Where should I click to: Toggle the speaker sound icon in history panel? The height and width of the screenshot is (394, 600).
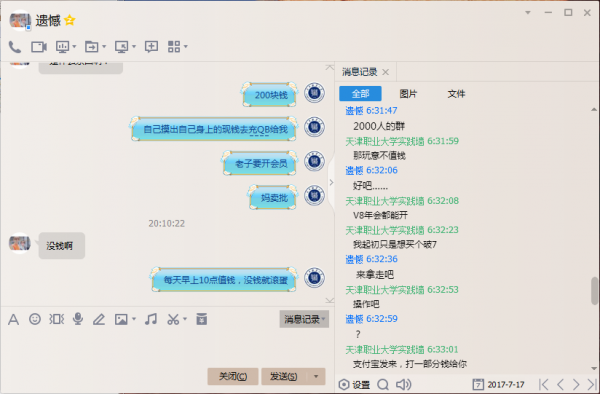[403, 384]
